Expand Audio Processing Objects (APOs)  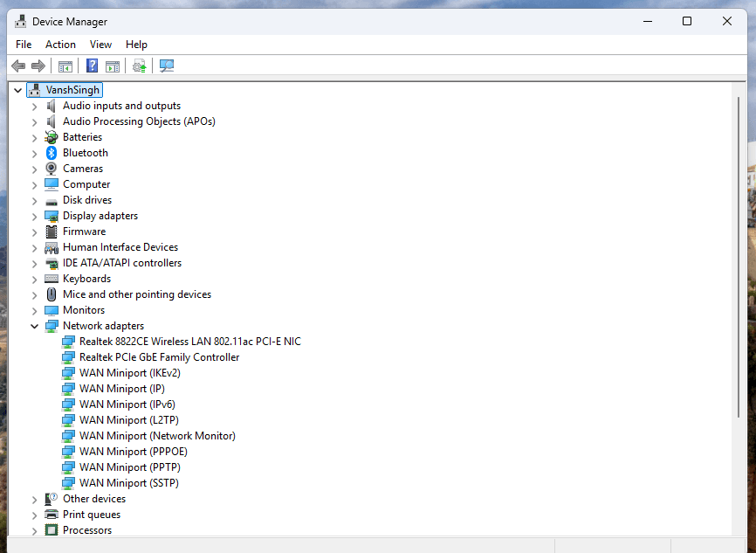tap(34, 121)
